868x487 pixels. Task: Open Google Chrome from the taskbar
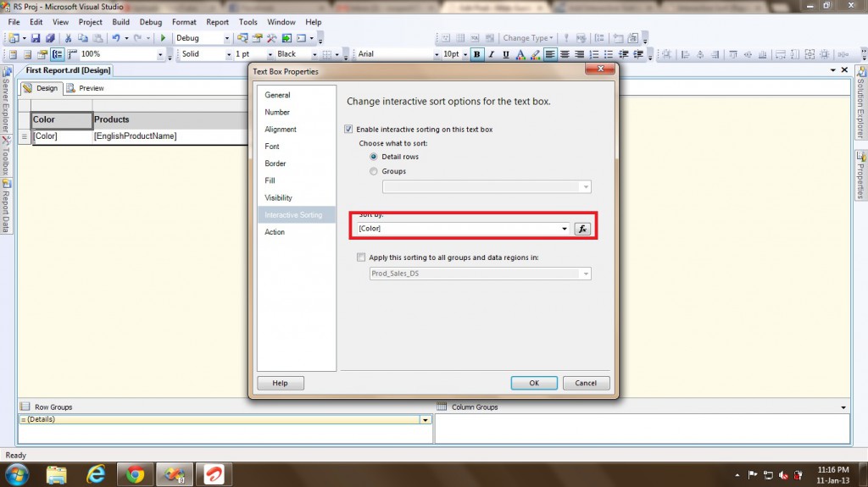tap(135, 473)
